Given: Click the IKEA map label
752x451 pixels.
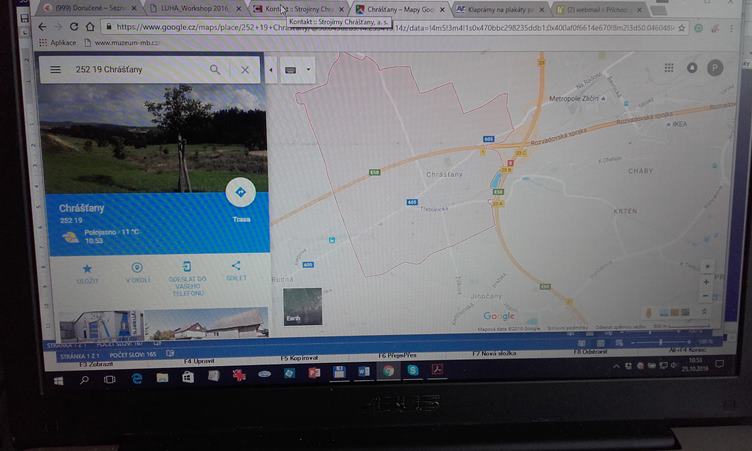Looking at the screenshot, I should (x=679, y=124).
